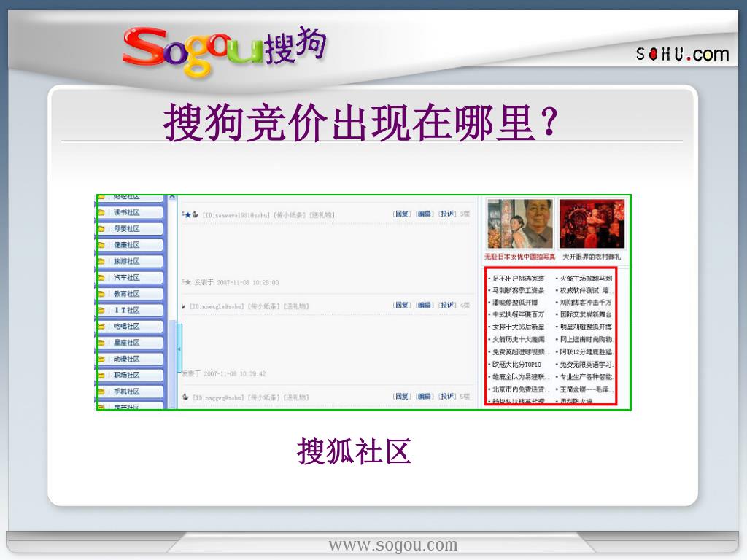
Task: Click the folder icon beside 吃喝社区
Action: coord(101,326)
